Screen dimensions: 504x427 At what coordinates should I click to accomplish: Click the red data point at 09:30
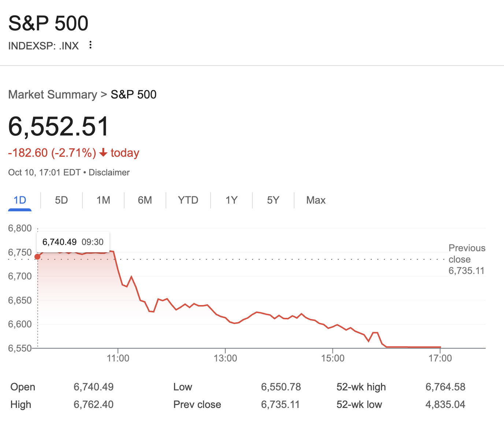[37, 257]
